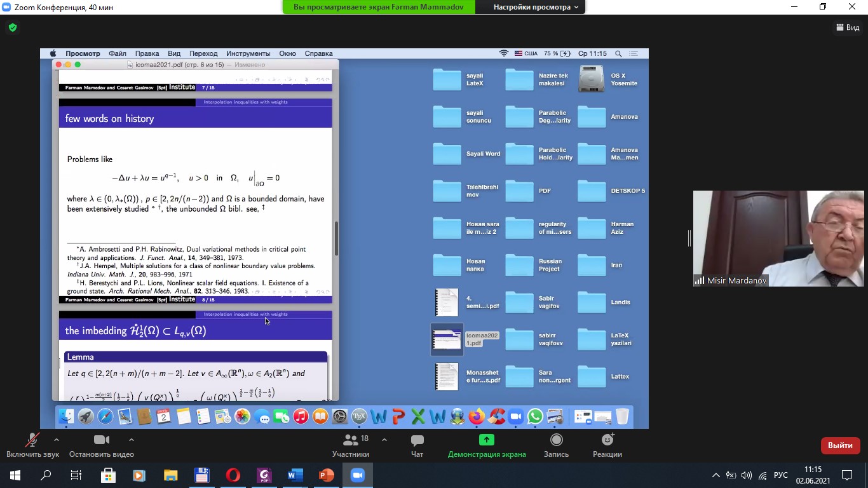Select Misir Mardanov video thumbnail

(778, 238)
